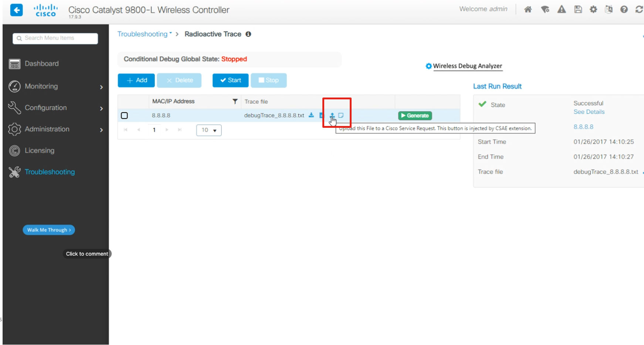Click the info icon beside Radioactive Trace
The image size is (644, 345).
[x=248, y=34]
